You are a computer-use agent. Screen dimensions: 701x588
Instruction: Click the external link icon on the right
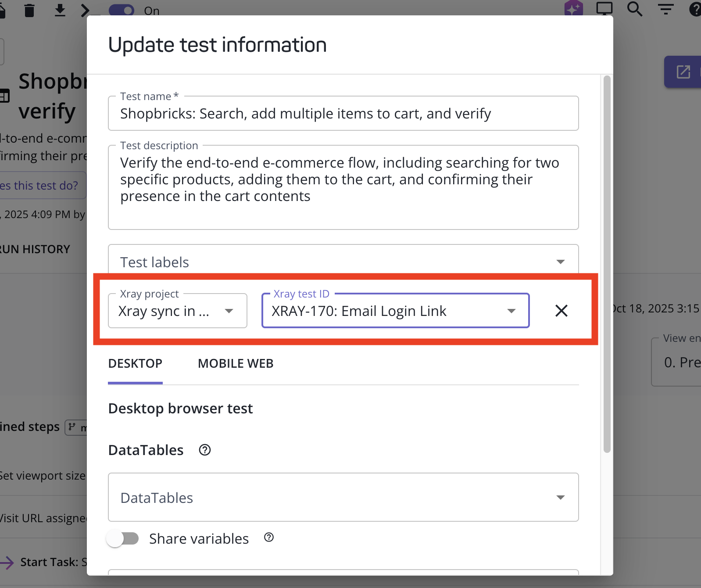(683, 72)
